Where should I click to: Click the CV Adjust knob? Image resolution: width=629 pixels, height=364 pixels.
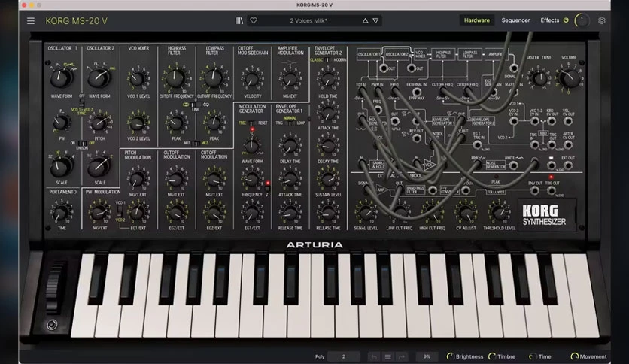pyautogui.click(x=466, y=213)
